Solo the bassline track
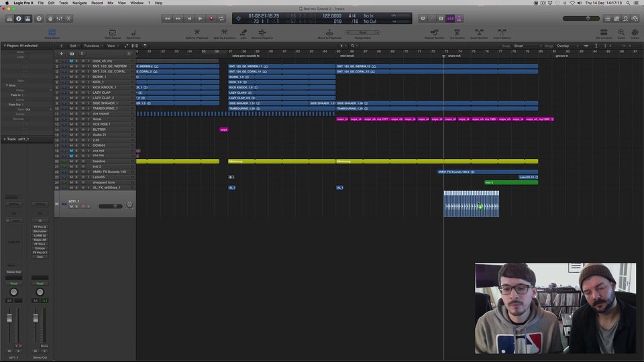This screenshot has width=644, height=362. [76, 162]
